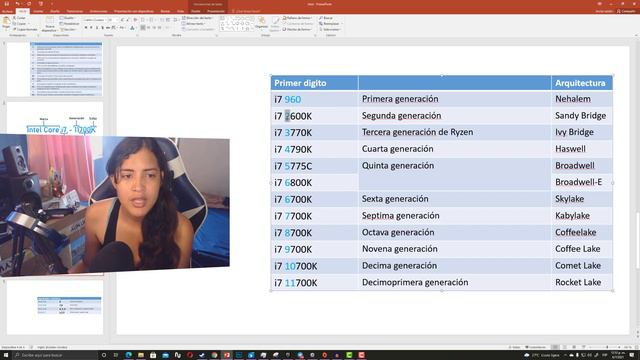
Task: Click Convertir a SmartArt
Action: pyautogui.click(x=198, y=29)
